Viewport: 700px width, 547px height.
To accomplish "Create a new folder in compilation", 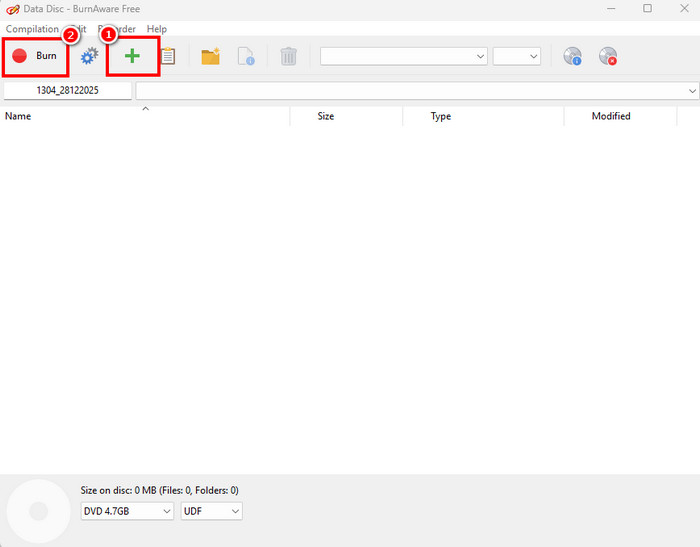I will (210, 57).
